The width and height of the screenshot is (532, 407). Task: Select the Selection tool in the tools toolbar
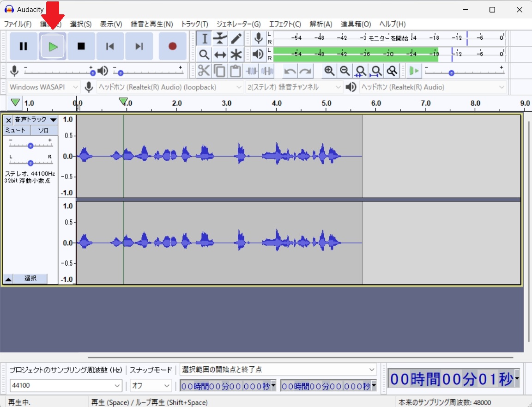204,38
